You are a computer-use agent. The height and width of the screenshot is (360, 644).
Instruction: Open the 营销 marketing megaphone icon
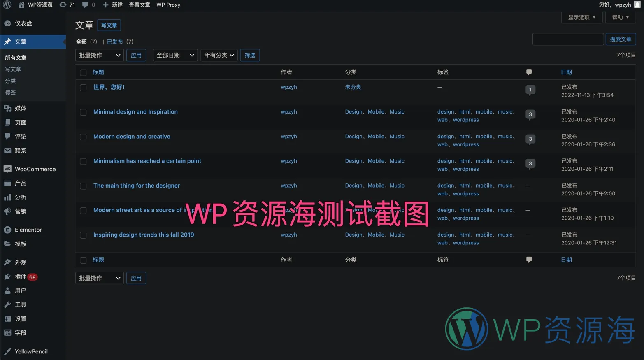pos(7,211)
